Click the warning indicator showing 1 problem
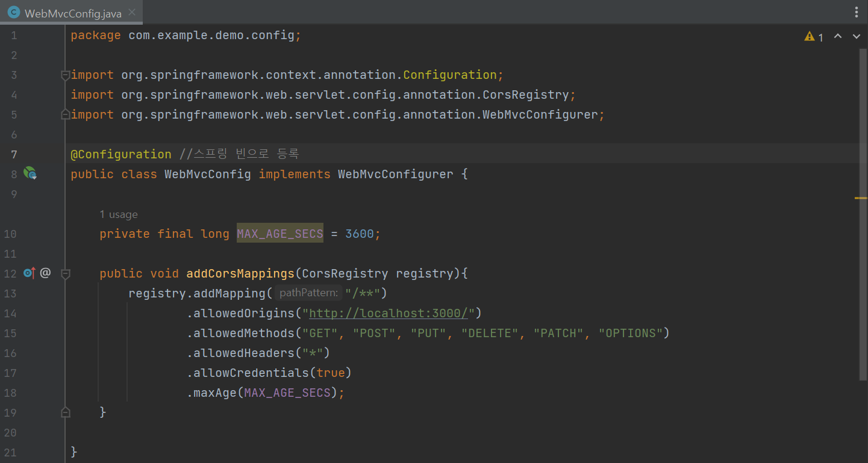Screen dimensions: 868x463 814,37
